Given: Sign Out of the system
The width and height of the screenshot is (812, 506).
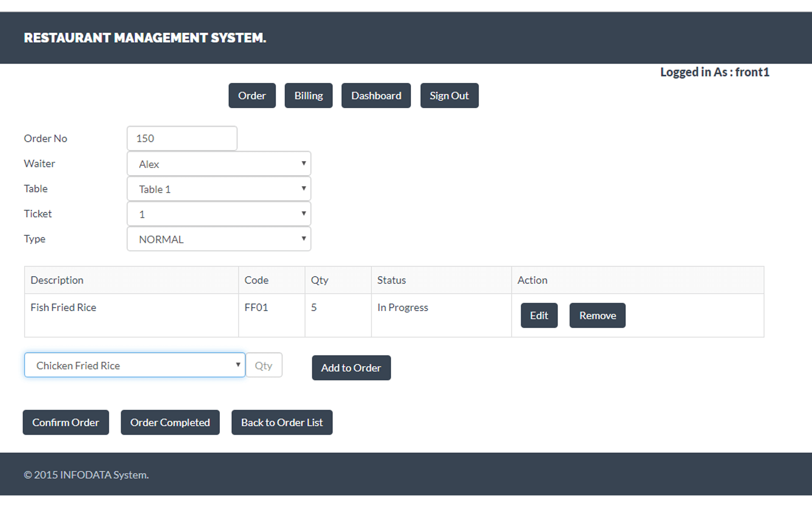Looking at the screenshot, I should [x=449, y=96].
